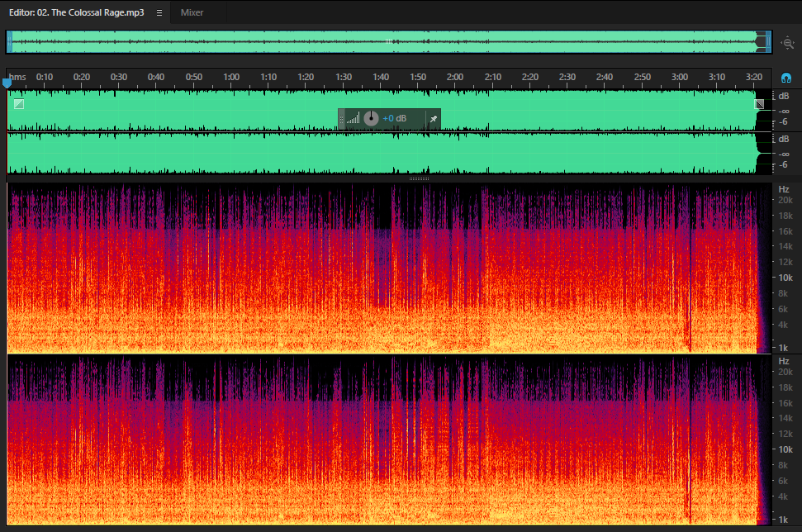
Task: Click the lower spectral Hz scale label
Action: [x=784, y=361]
